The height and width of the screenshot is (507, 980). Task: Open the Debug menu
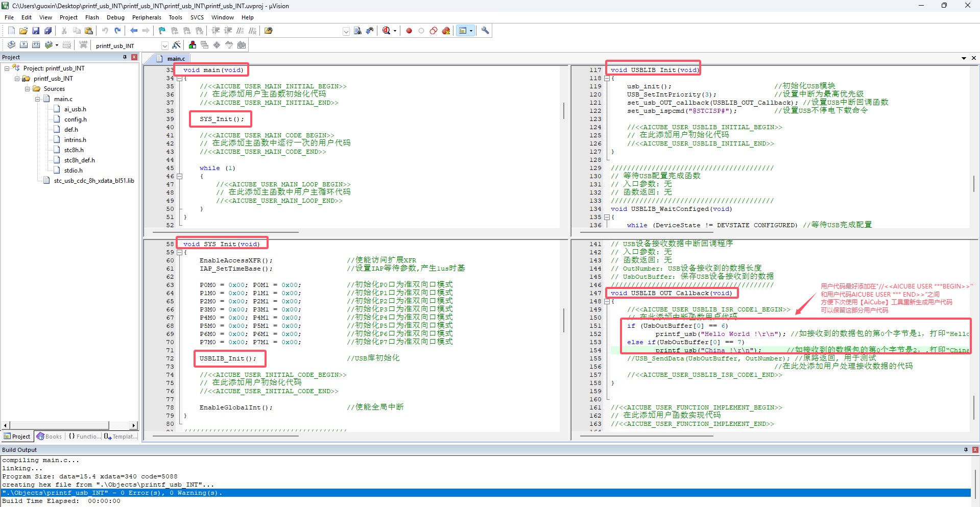tap(115, 17)
